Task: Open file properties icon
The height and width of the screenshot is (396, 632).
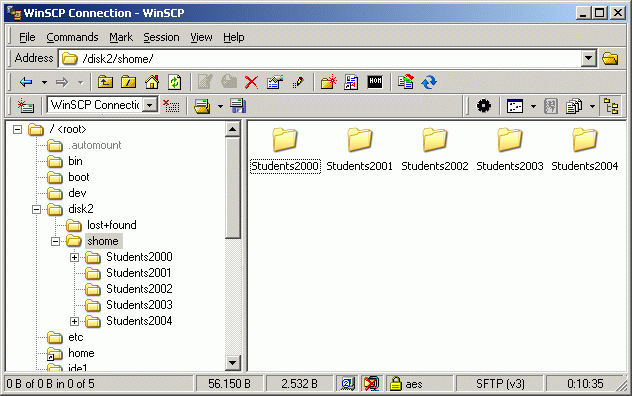Action: pos(275,82)
